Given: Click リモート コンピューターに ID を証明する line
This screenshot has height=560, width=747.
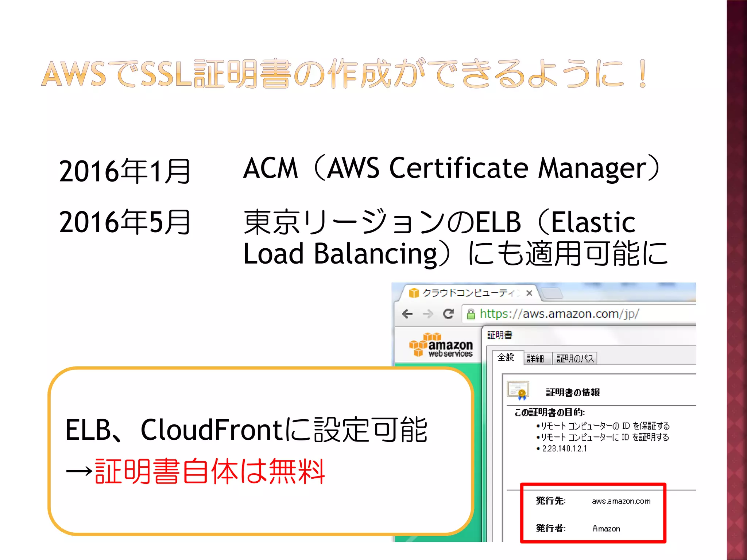Looking at the screenshot, I should pyautogui.click(x=603, y=437).
